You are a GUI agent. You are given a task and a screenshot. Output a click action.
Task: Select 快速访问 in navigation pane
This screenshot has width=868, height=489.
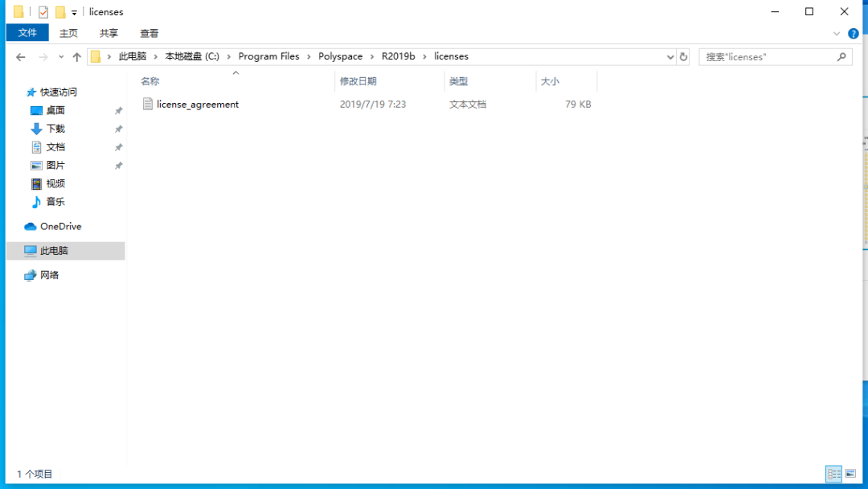point(58,92)
